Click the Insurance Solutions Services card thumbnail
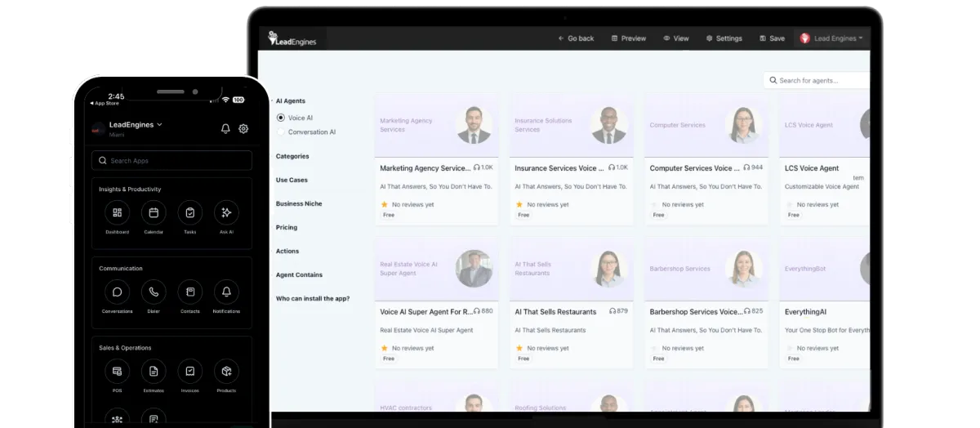Screen dimensions: 980x428 coord(572,125)
